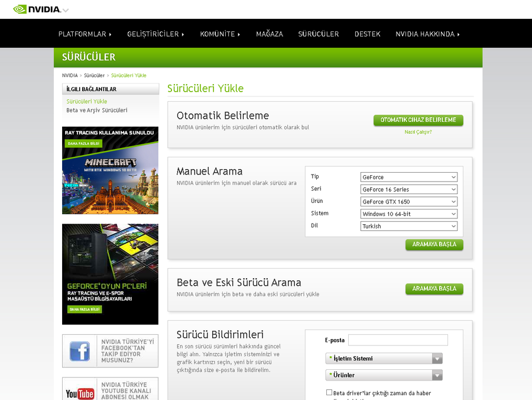Open the KOMÜNİTE menu

coord(220,34)
